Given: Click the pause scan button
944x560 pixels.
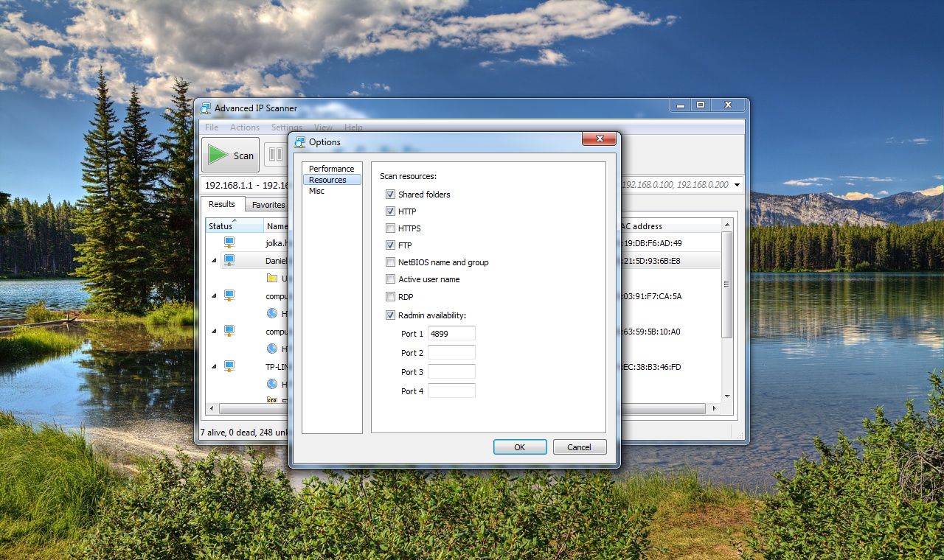Looking at the screenshot, I should pos(275,154).
